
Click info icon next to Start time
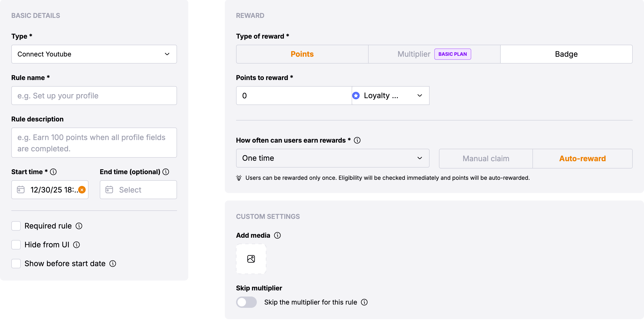tap(53, 172)
